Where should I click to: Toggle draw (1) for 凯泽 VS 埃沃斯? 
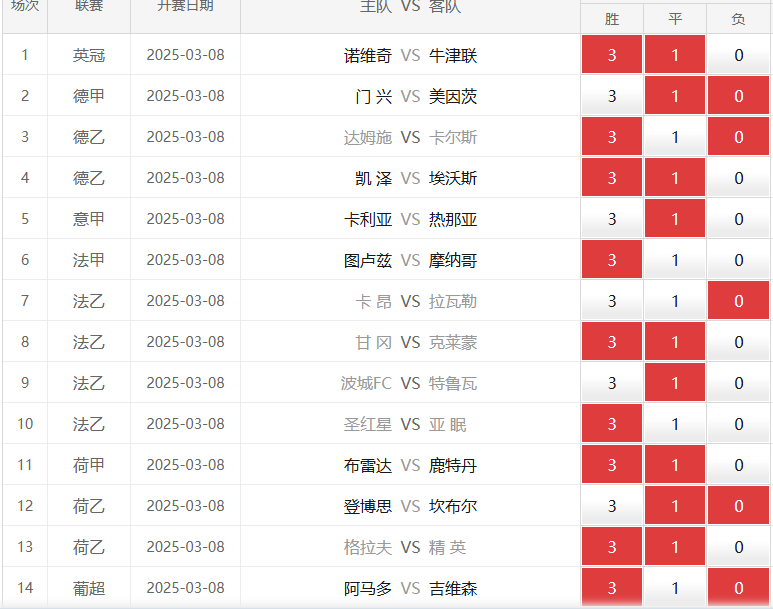coord(675,178)
